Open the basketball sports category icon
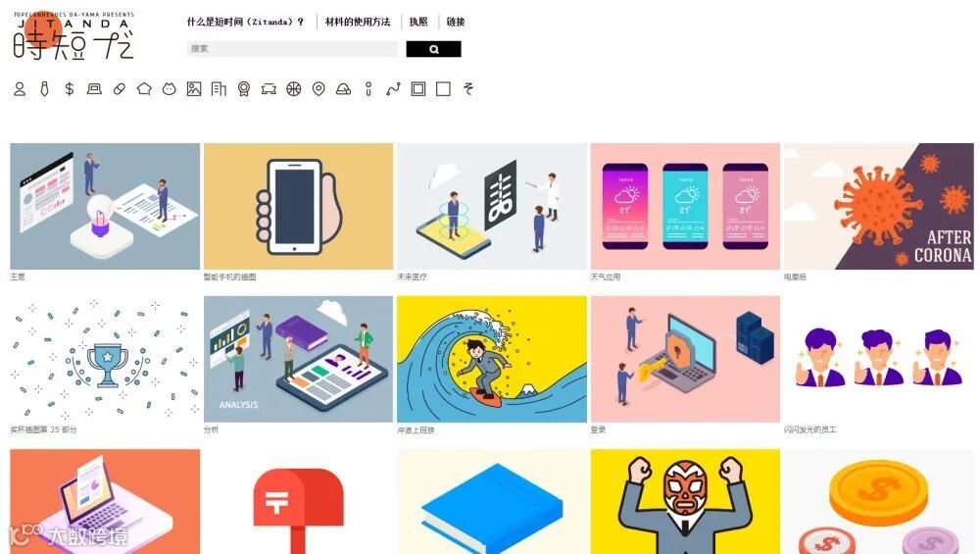Screen dimensions: 980x554 pos(294,89)
